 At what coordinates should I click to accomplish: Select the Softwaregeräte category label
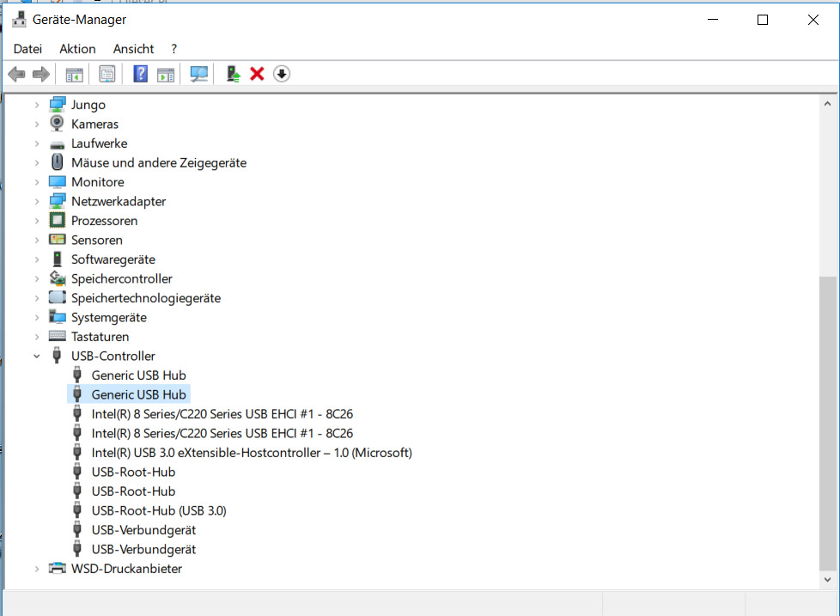[x=113, y=259]
